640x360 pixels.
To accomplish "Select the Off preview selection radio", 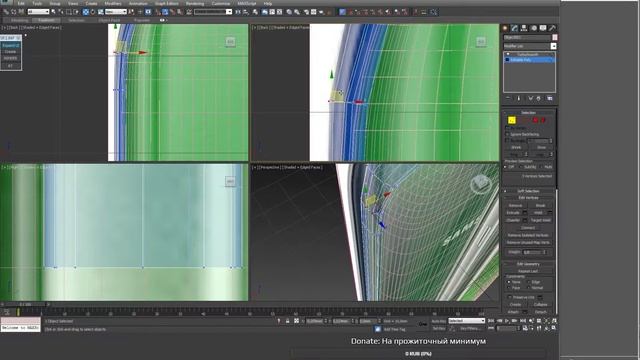I will (x=506, y=167).
